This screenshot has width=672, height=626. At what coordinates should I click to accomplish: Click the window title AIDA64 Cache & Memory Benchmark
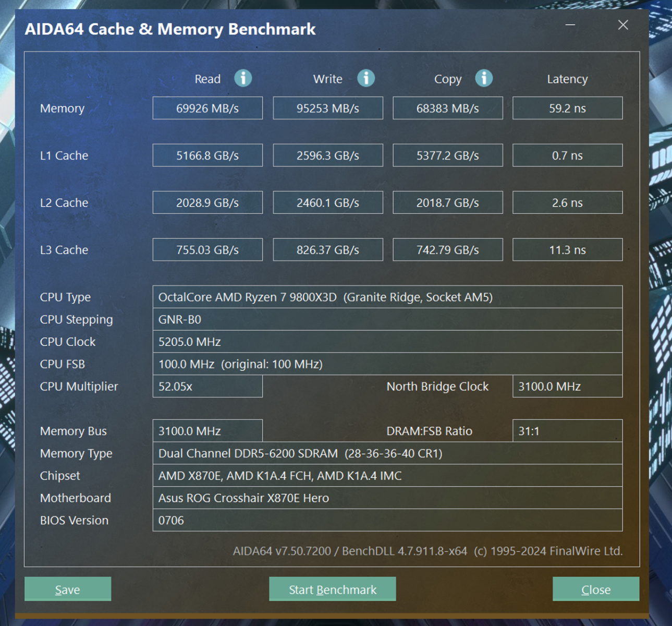(x=170, y=29)
